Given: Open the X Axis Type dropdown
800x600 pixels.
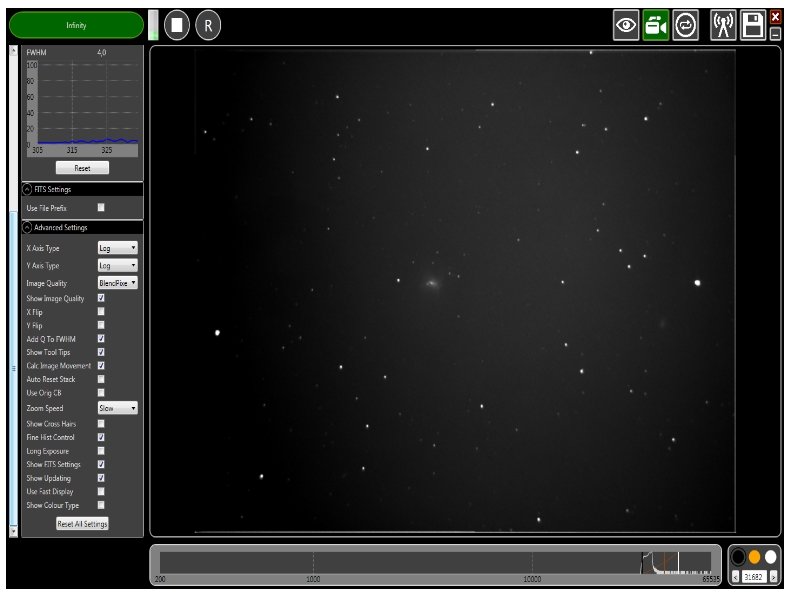Looking at the screenshot, I should tap(117, 248).
